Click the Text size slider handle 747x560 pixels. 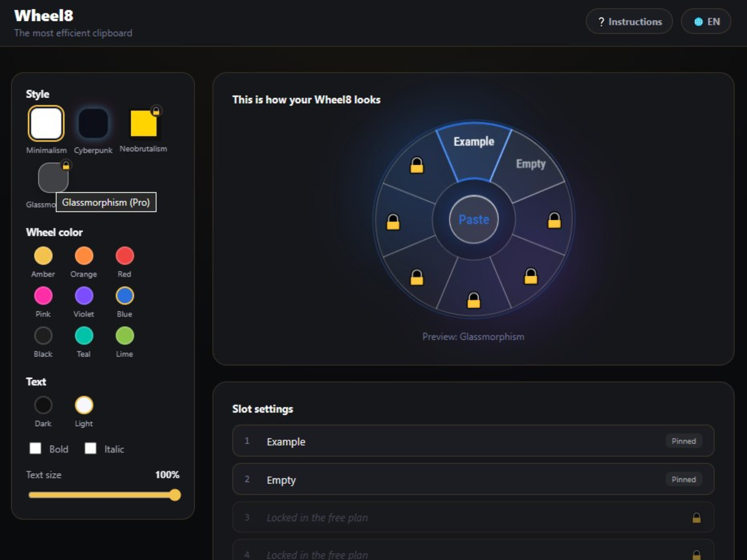175,495
